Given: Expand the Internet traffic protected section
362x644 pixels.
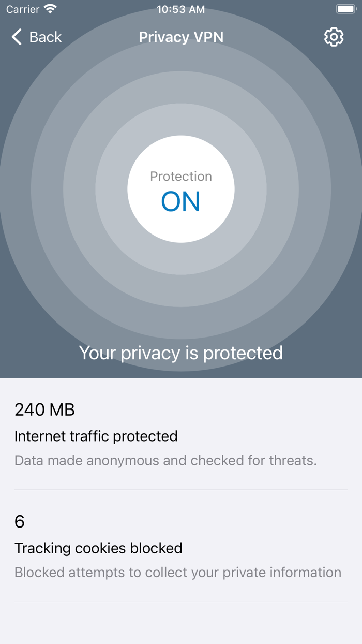Looking at the screenshot, I should tap(96, 436).
